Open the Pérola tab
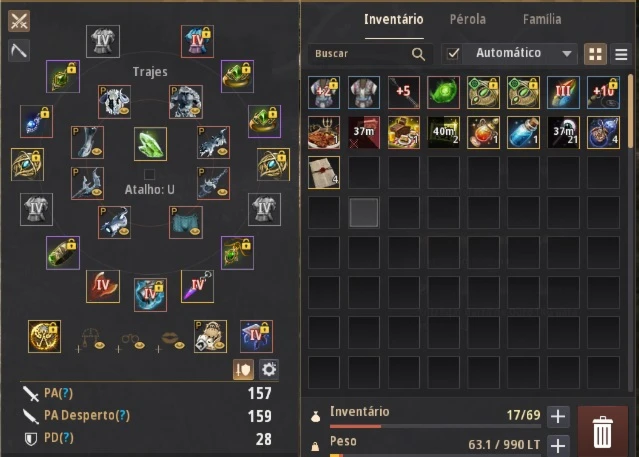639x457 pixels. [468, 19]
